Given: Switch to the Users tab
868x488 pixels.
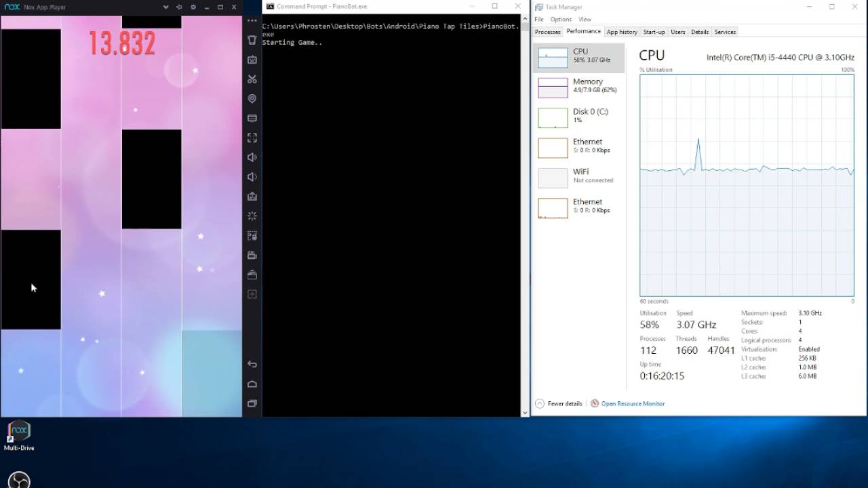Looking at the screenshot, I should (x=678, y=32).
